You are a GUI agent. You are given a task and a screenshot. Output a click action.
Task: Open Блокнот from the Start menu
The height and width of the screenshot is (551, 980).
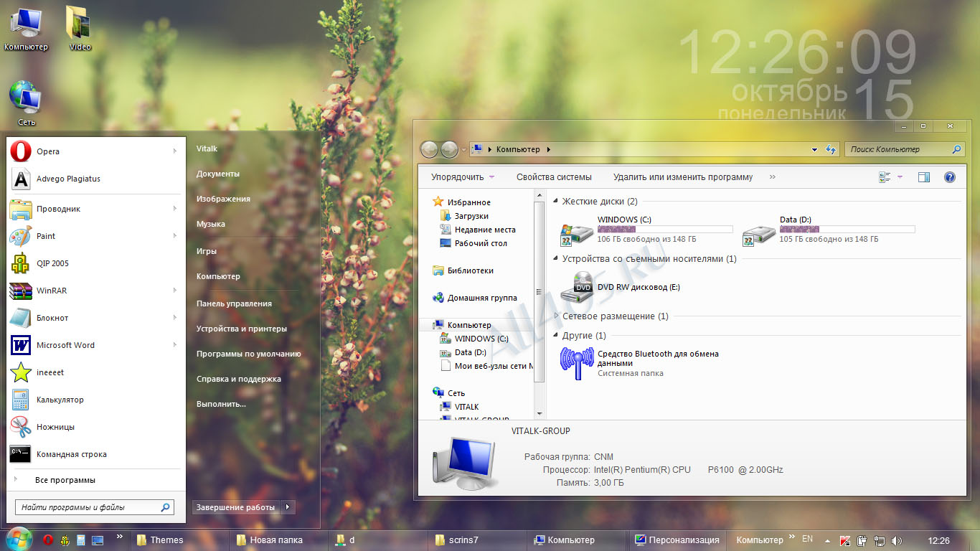pyautogui.click(x=95, y=318)
